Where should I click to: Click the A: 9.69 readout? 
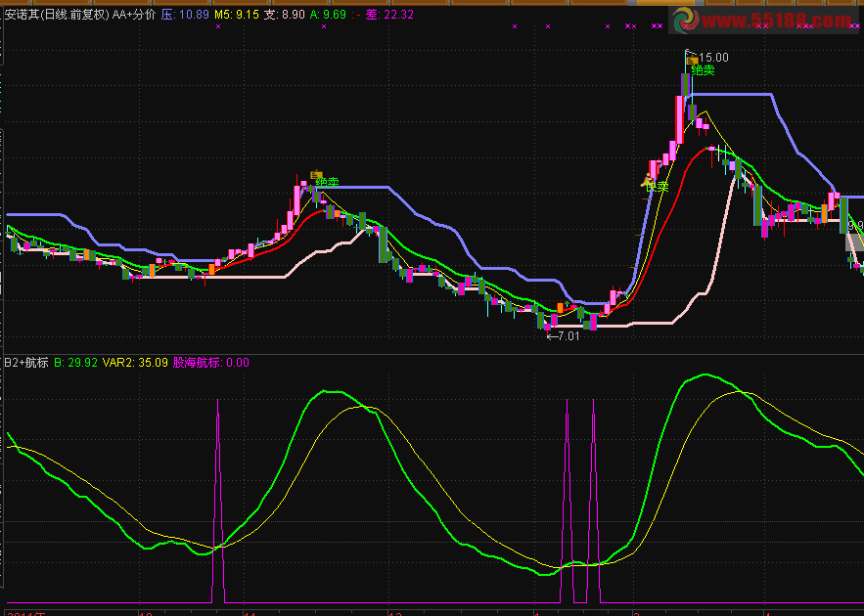pos(328,15)
